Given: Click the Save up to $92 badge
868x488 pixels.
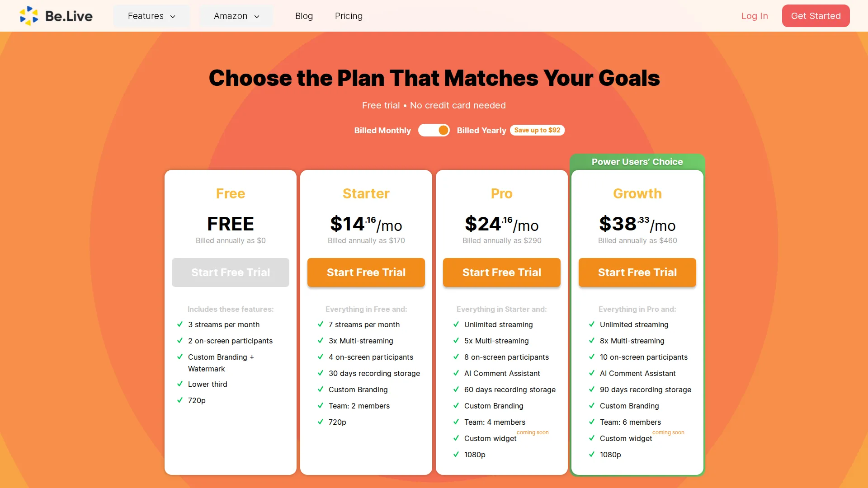Looking at the screenshot, I should (537, 130).
